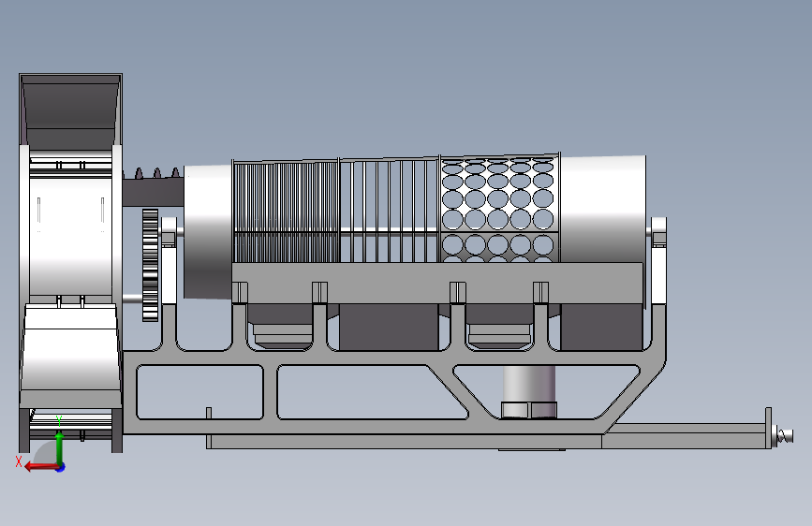Select the vertical end plate on the extended rail

click(x=769, y=428)
